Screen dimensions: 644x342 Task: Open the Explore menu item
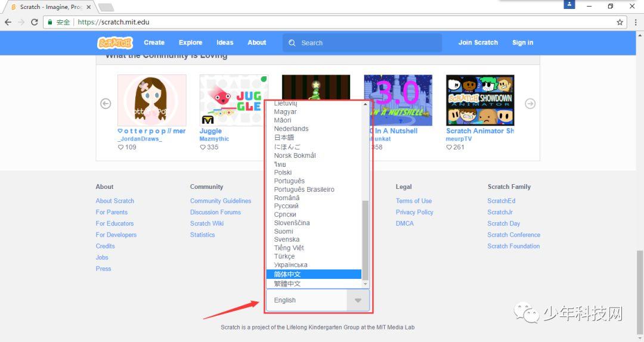tap(191, 42)
